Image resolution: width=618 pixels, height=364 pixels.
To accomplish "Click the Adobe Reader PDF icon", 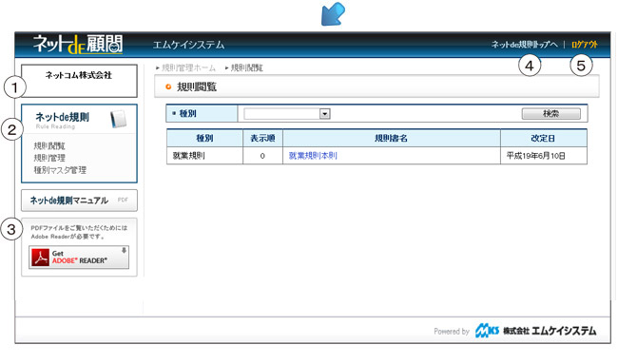I will [x=40, y=258].
